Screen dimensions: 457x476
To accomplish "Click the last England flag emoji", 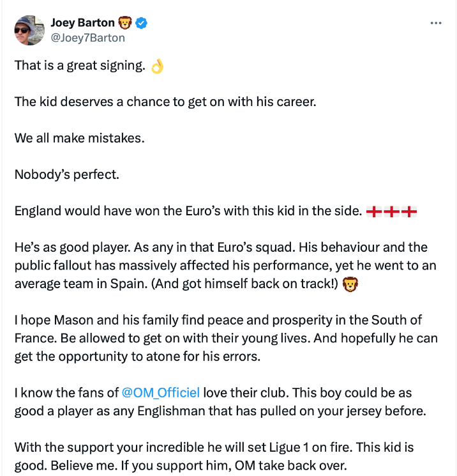I will click(x=410, y=211).
